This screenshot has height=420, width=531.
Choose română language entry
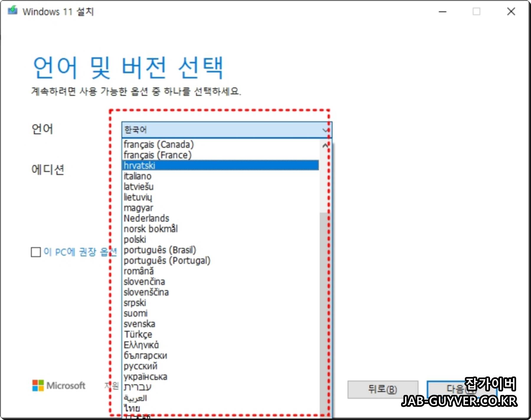click(220, 271)
